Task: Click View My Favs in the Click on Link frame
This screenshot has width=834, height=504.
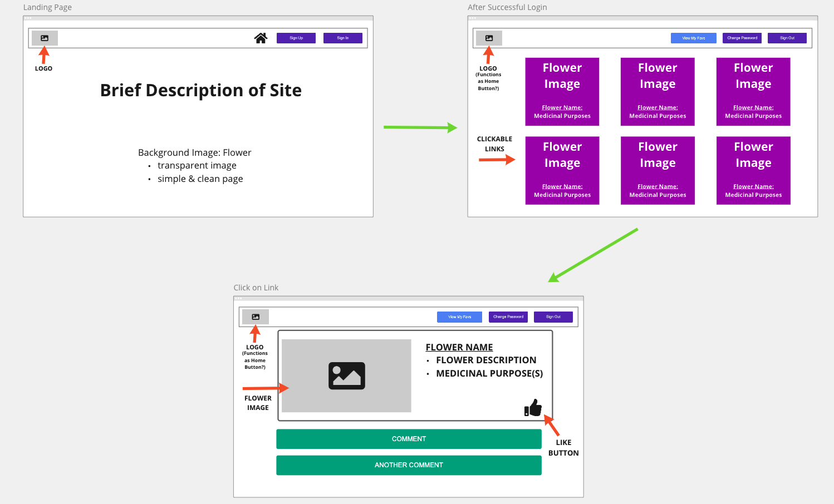Action: [459, 317]
